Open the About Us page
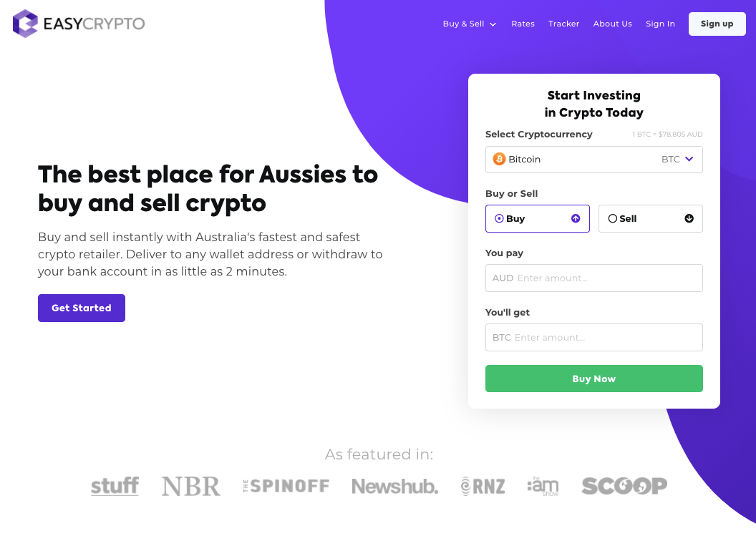Image resolution: width=756 pixels, height=536 pixels. click(612, 24)
